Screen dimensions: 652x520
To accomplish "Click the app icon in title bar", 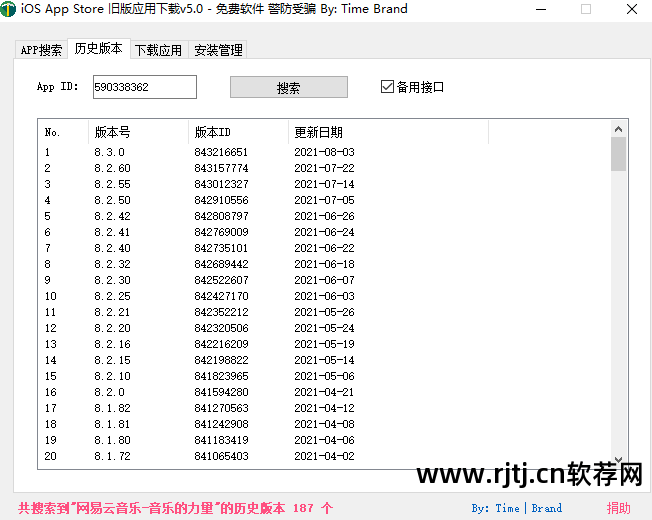I will click(8, 9).
